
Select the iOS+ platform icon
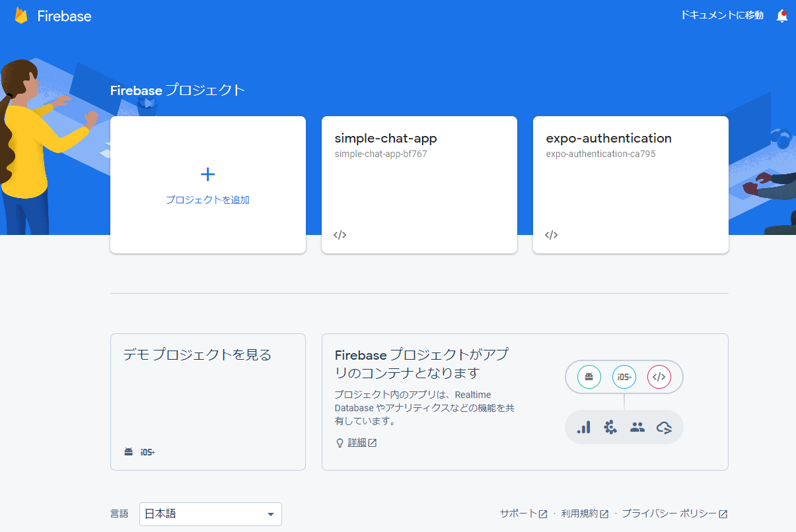tap(624, 377)
